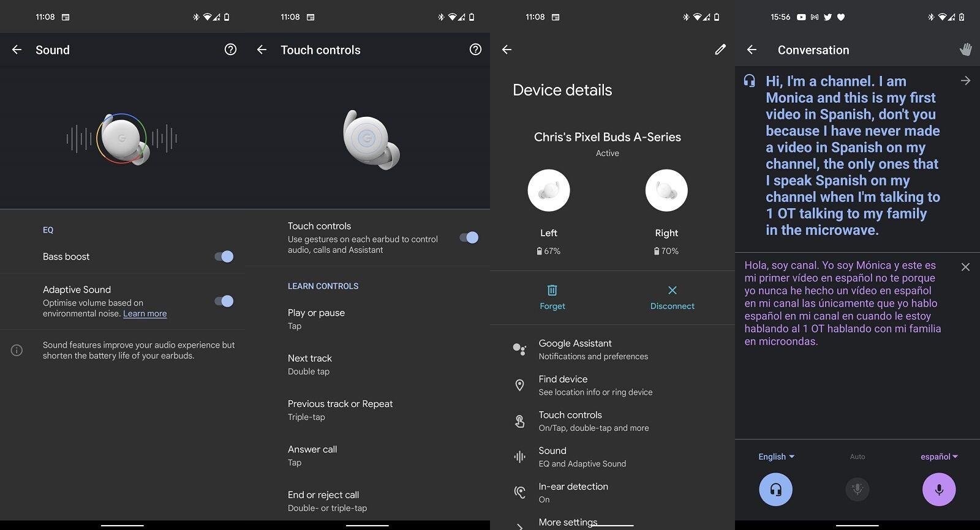Select Play or pause control
Viewport: 980px width, 530px height.
pos(367,319)
